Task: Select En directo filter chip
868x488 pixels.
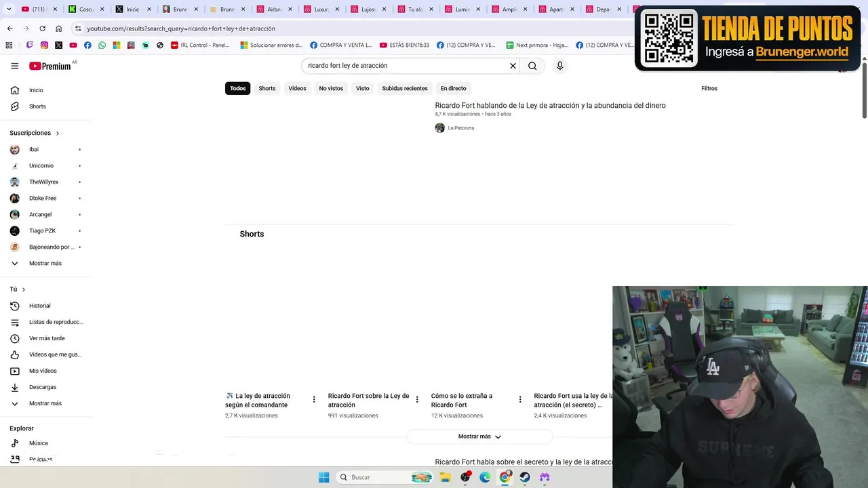Action: [x=453, y=88]
